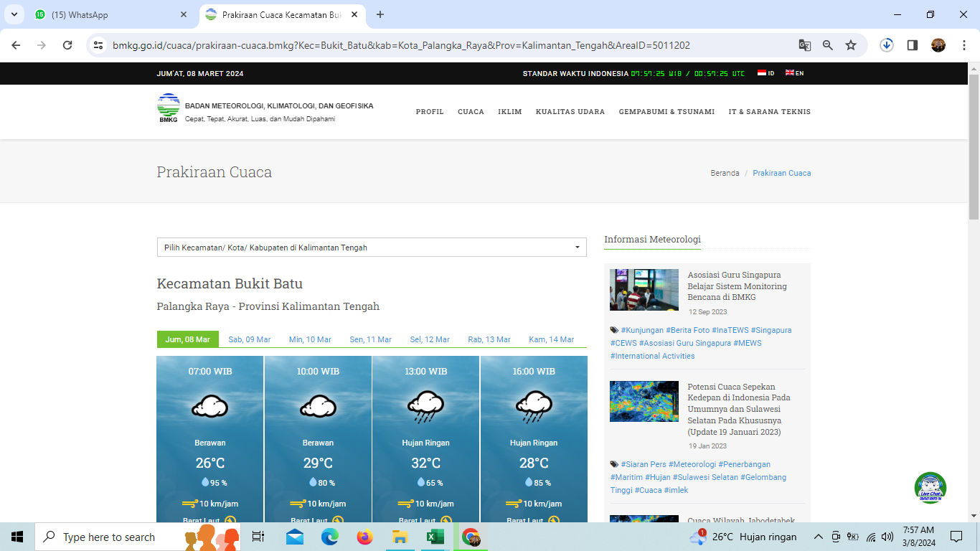This screenshot has width=980, height=551.
Task: Select the Min, 10 Mar forecast tab
Action: click(x=310, y=339)
